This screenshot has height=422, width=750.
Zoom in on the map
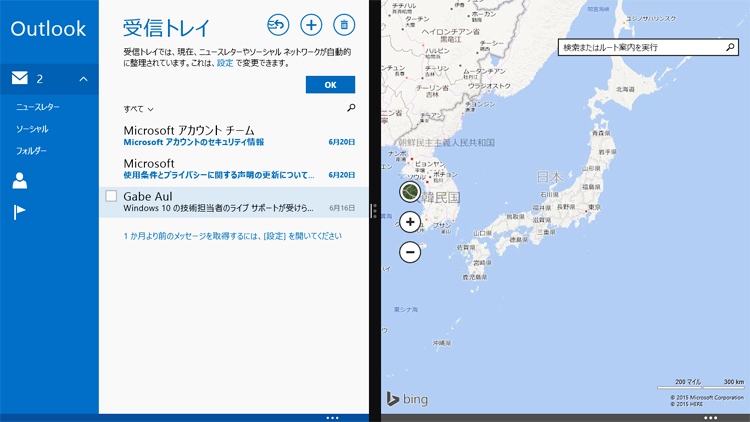tap(410, 222)
